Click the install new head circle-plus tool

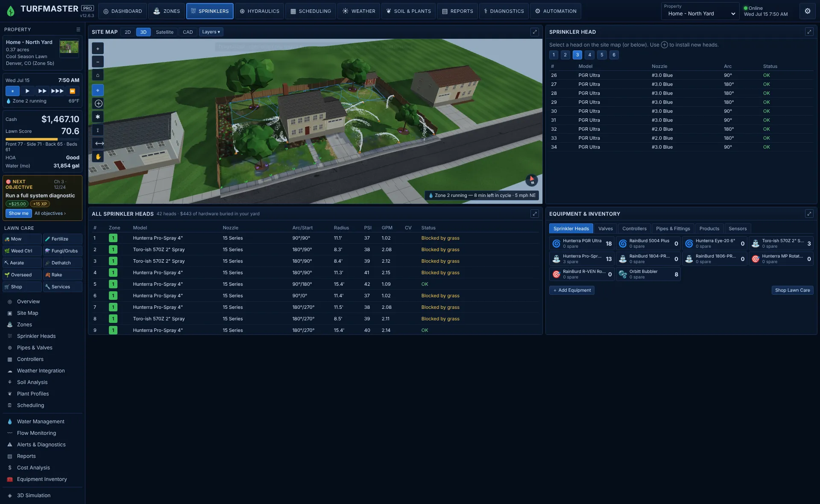tap(98, 103)
